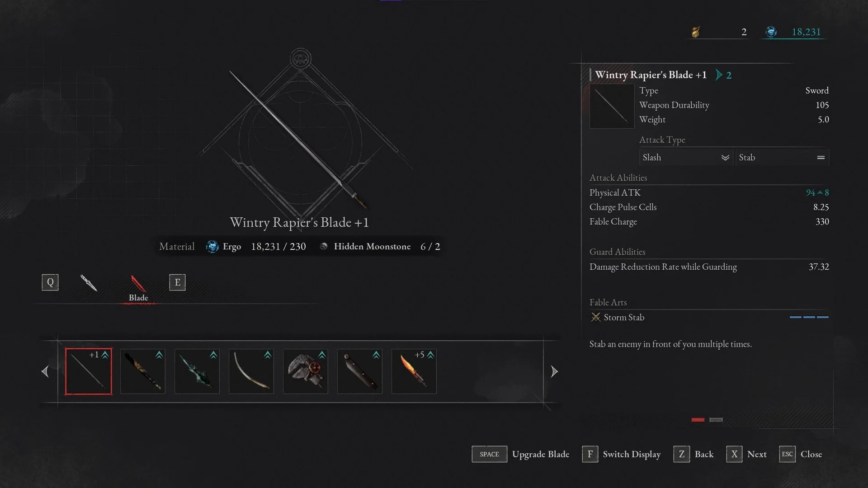
Task: Click the SPACE Upgrade Blade button
Action: coord(521,454)
